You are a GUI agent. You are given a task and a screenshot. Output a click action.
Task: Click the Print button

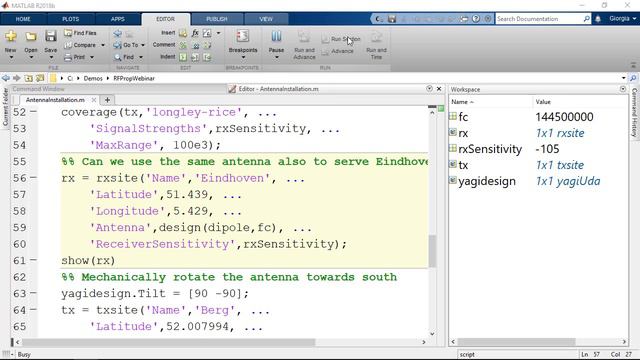[x=76, y=57]
